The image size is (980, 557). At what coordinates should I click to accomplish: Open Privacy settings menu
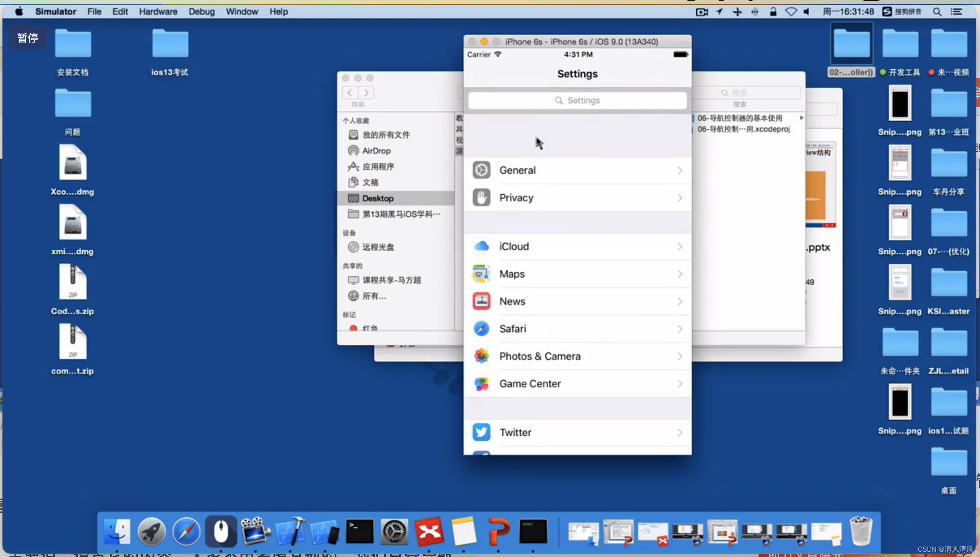(577, 197)
